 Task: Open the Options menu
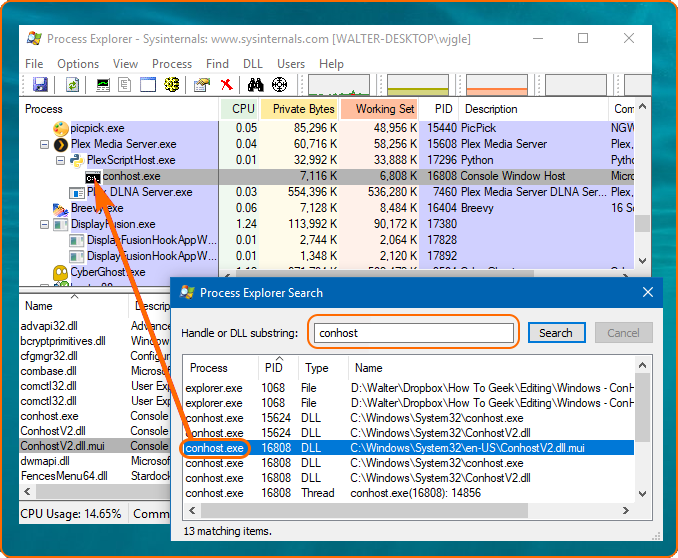[78, 64]
